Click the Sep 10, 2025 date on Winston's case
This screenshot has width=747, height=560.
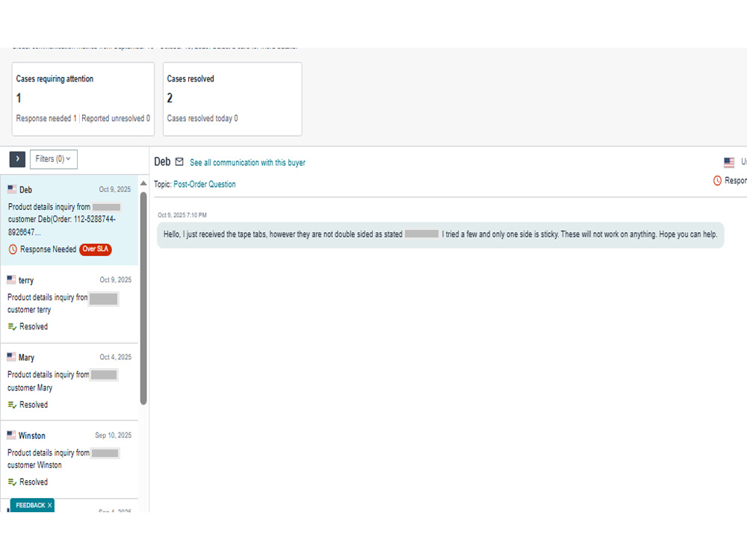click(113, 435)
